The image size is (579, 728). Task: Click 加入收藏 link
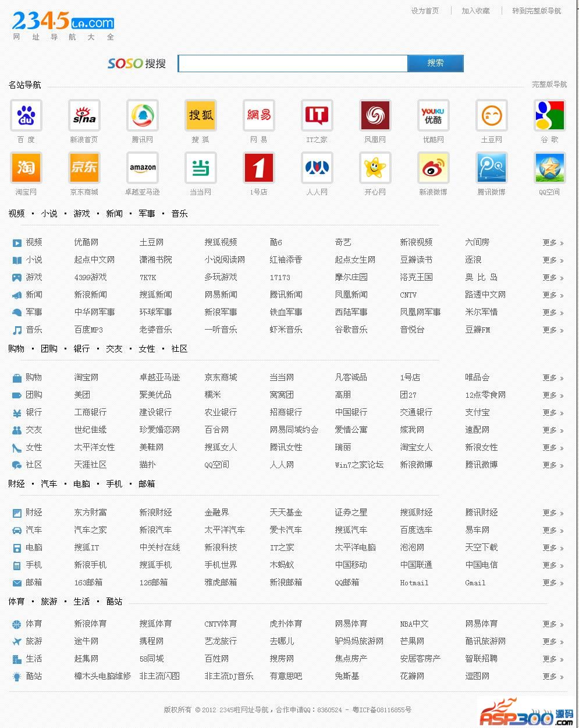pos(475,11)
